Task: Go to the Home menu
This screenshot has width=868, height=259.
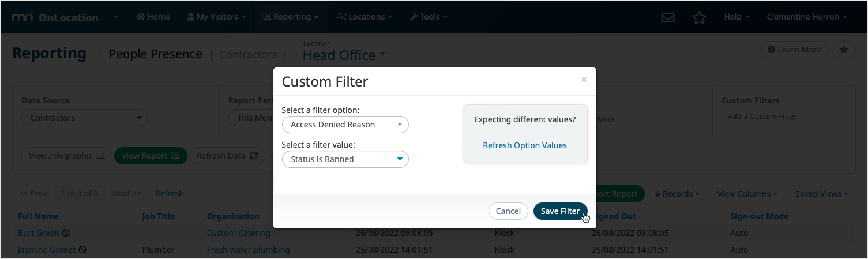Action: (x=153, y=17)
